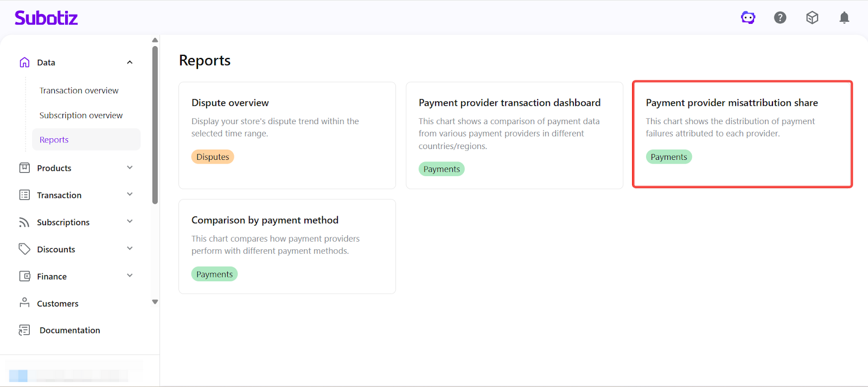
Task: Select the Reports menu item
Action: point(54,140)
